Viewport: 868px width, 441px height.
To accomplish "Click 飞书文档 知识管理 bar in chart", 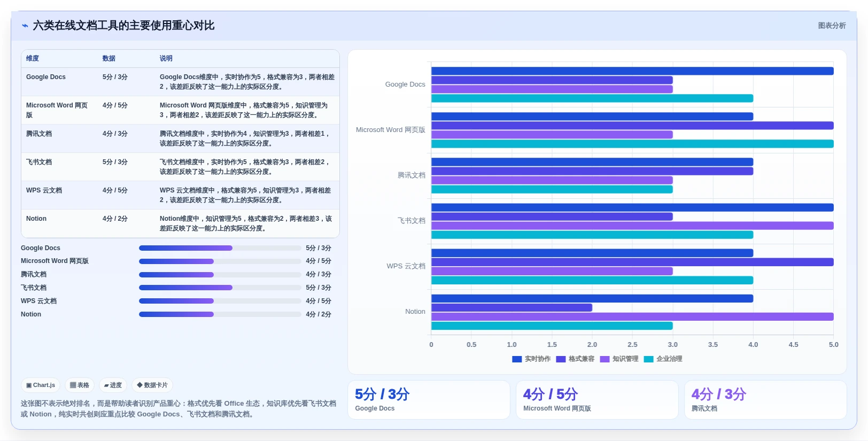I will (632, 226).
